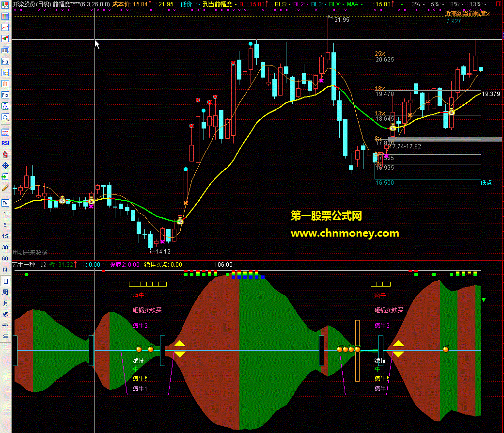Click the 低点 label
Screen dimensions: 504x433
[486, 183]
